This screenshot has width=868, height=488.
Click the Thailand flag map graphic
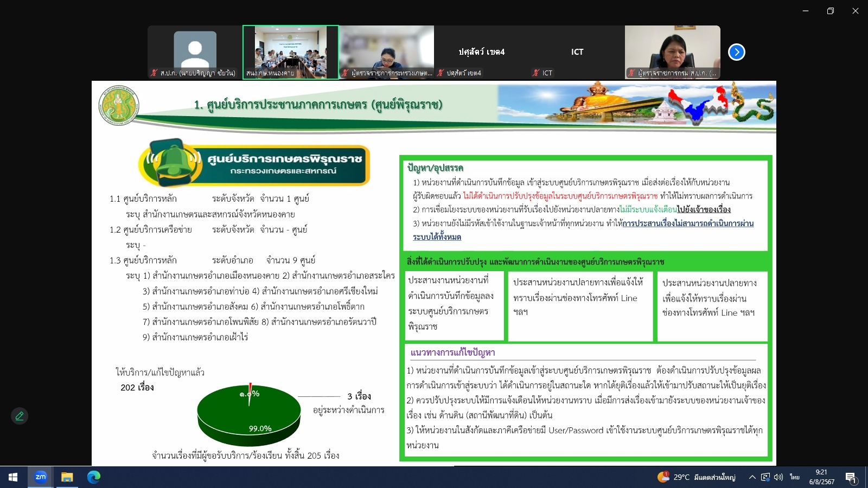698,104
